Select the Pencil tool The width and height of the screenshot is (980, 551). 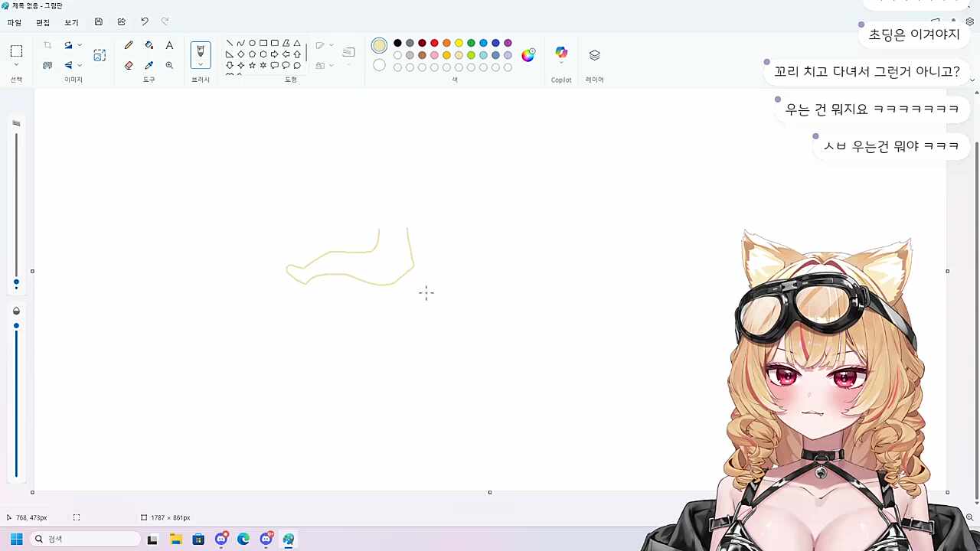(x=129, y=45)
